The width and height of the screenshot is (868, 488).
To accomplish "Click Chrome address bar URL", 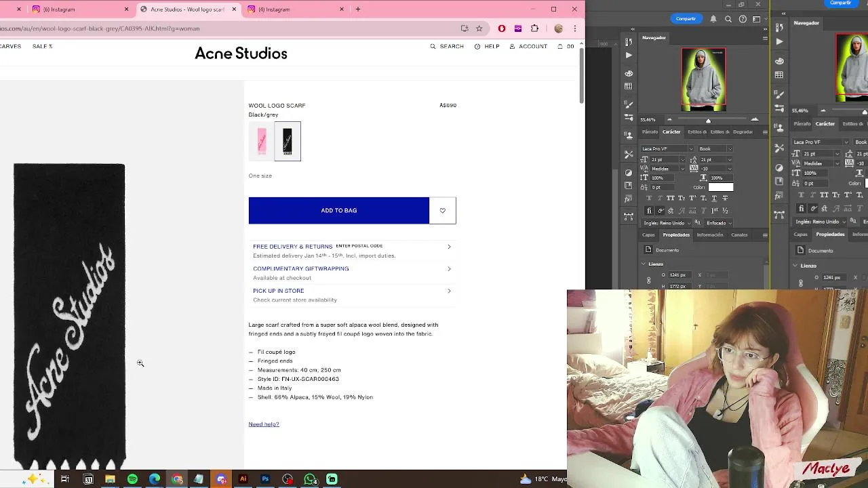I will click(100, 28).
